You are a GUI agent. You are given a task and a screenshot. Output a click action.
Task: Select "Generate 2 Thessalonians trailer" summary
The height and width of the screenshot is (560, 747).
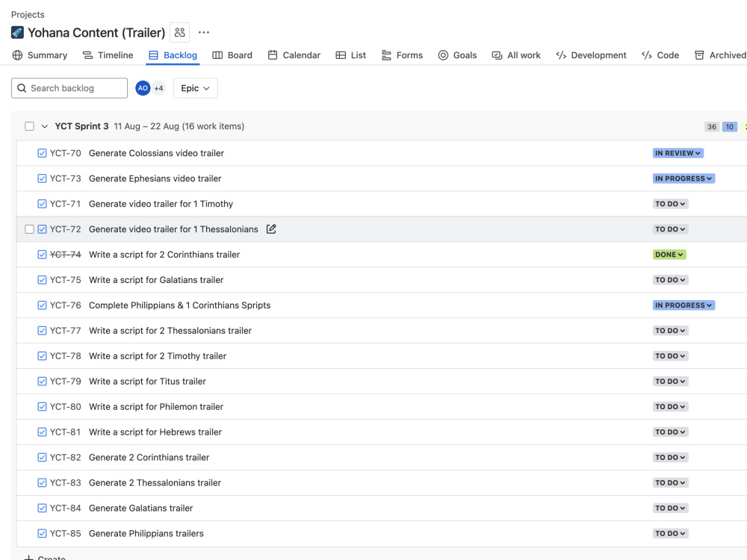click(155, 483)
